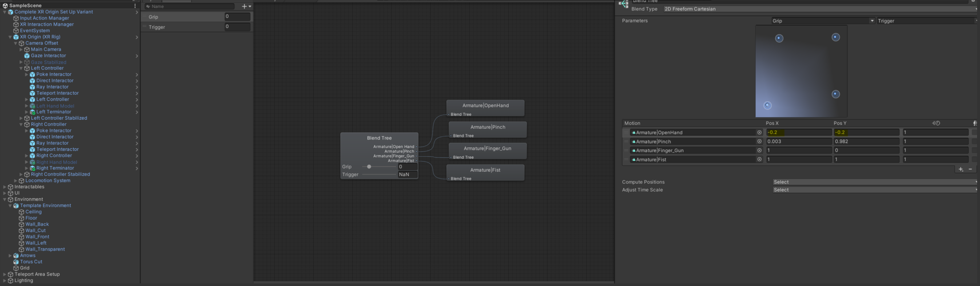Viewport: 980px width, 286px height.
Task: Open prefab for Left Poke Interactor via chevron
Action: [x=136, y=75]
